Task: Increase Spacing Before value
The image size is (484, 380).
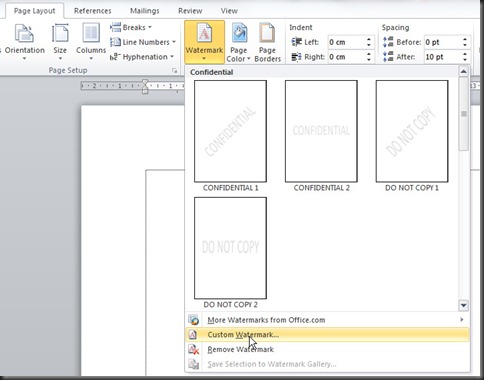Action: click(x=465, y=39)
